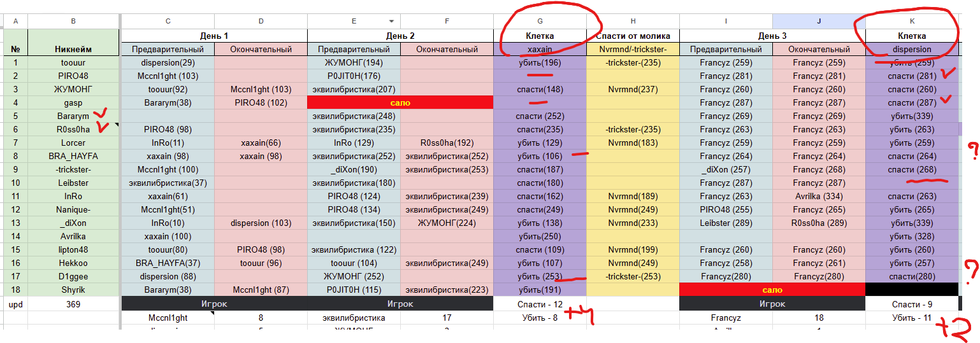Click the 'Никнейм' header cell
Screen dimensions: 980x343
73,49
